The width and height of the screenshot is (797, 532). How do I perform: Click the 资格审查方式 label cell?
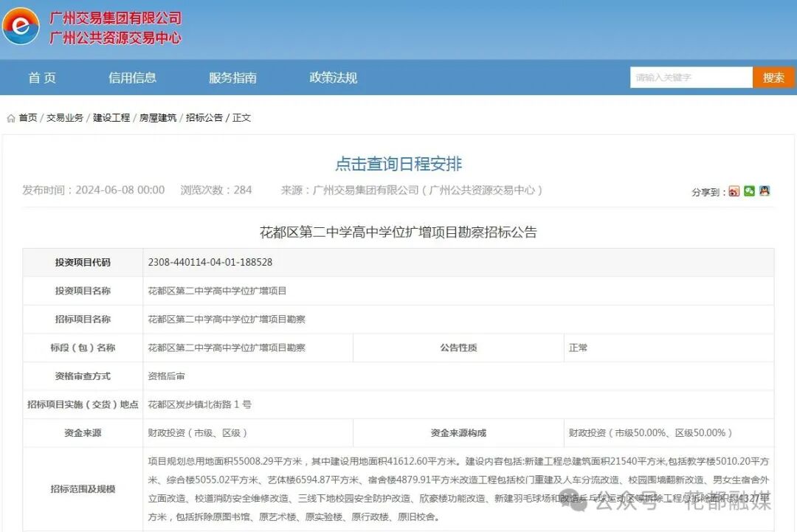tap(83, 376)
